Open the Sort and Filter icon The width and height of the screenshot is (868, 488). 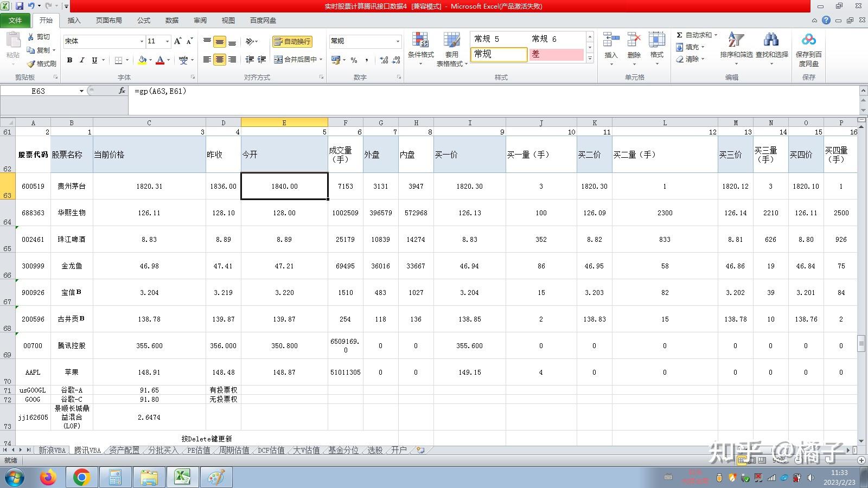pos(736,41)
